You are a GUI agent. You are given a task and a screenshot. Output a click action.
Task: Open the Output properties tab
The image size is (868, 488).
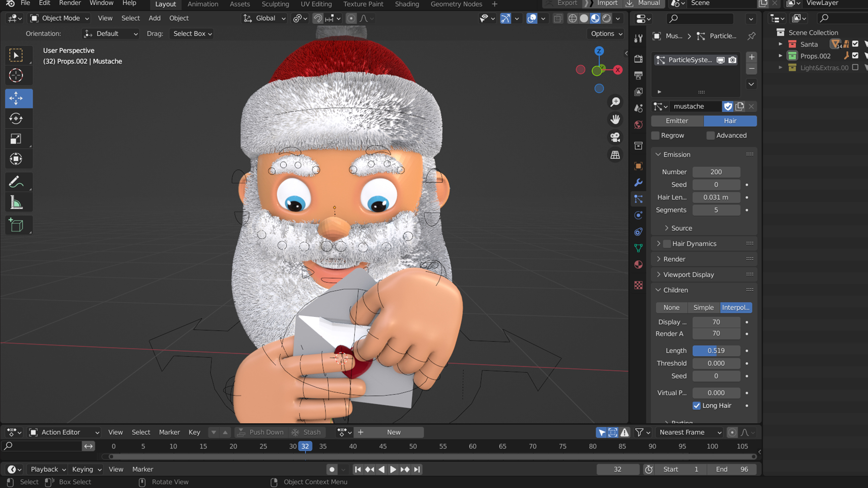click(x=638, y=75)
